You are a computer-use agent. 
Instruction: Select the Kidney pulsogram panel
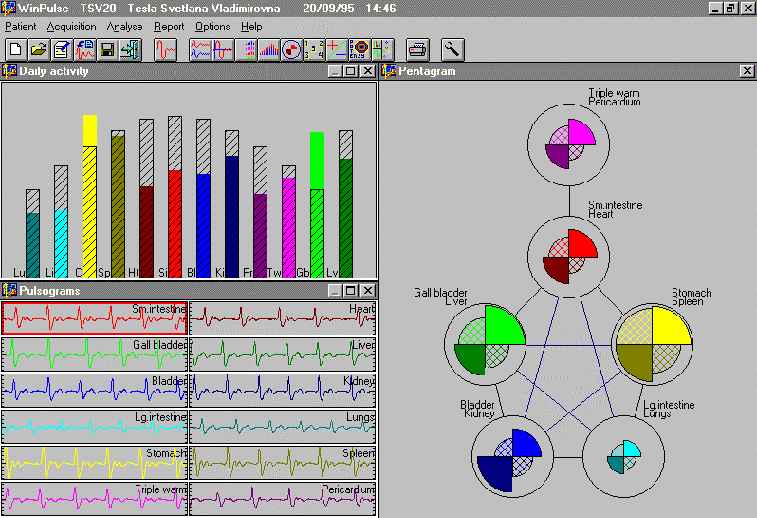(x=282, y=391)
